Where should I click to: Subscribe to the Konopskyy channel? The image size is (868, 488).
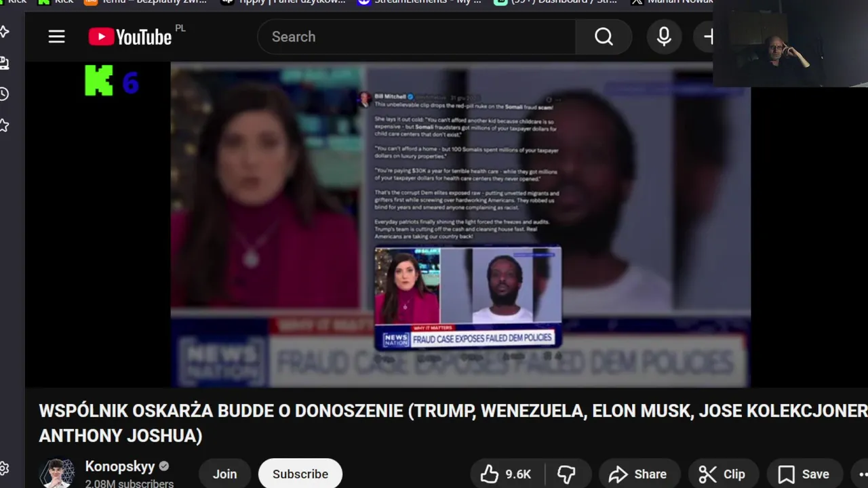click(300, 474)
